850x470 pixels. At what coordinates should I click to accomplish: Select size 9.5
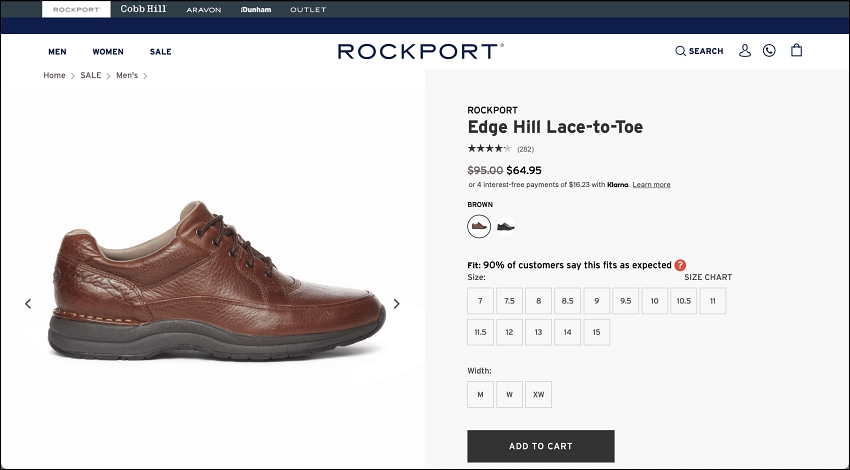626,301
